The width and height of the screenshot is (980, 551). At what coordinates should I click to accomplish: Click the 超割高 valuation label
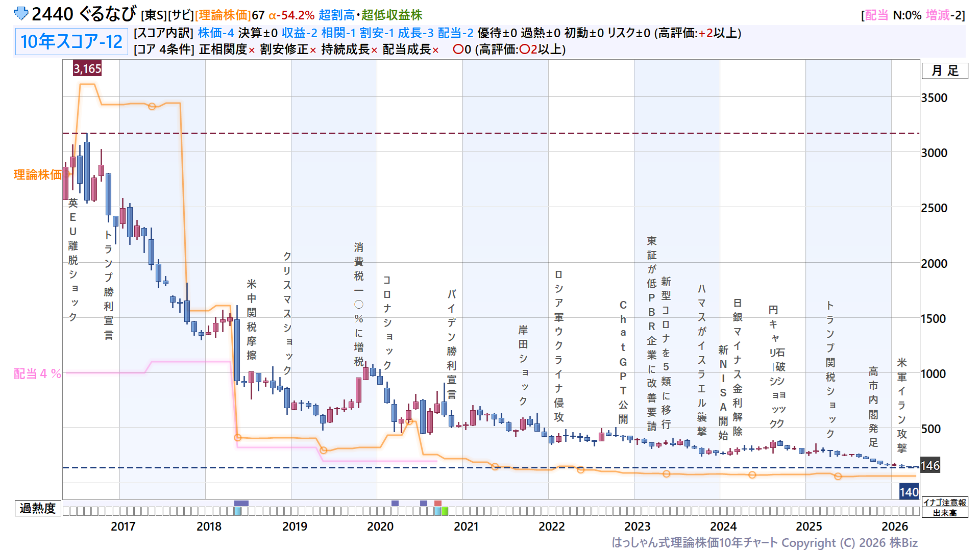click(336, 15)
